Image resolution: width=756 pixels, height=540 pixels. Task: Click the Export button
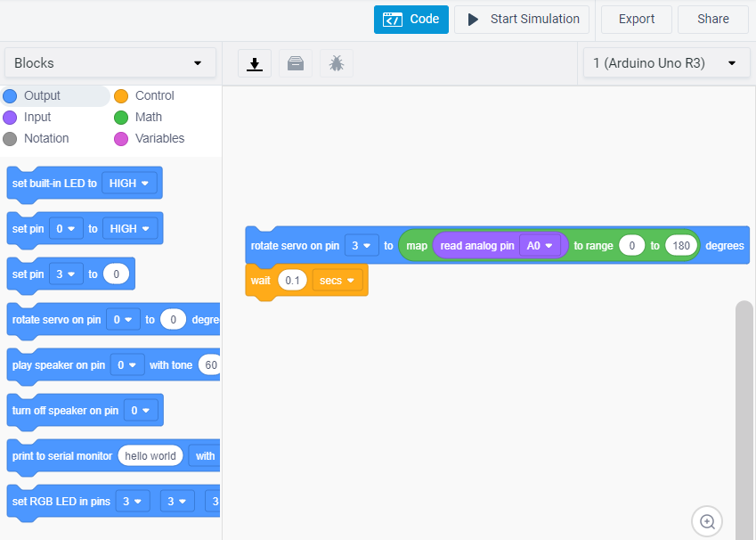[x=637, y=20]
